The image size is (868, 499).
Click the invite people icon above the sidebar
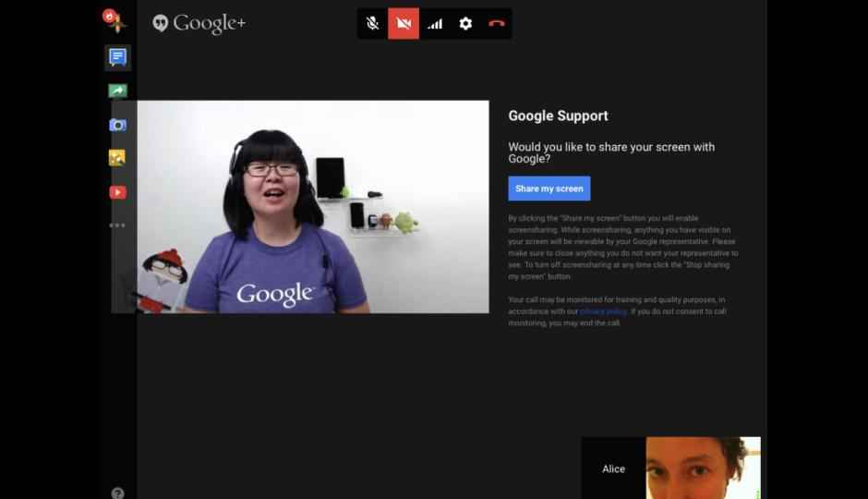[115, 20]
